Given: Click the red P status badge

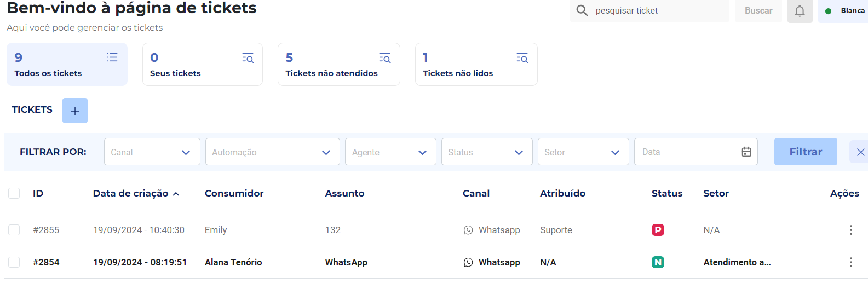Looking at the screenshot, I should click(658, 230).
